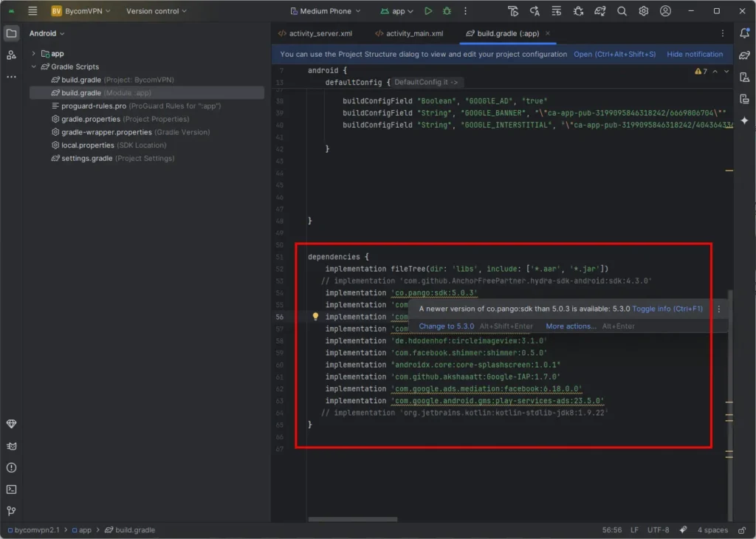This screenshot has height=539, width=756.
Task: Click Open (Ctrl+Alt+Shift+S) project structure link
Action: pyautogui.click(x=615, y=54)
